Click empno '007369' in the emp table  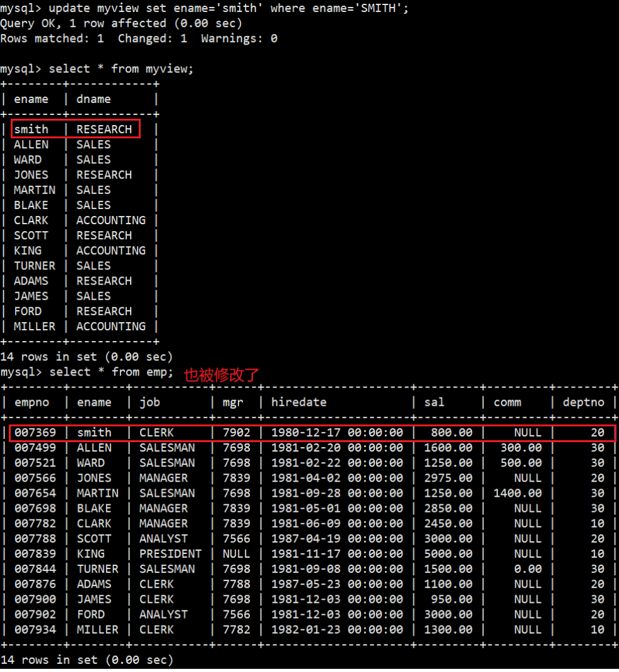[x=35, y=433]
